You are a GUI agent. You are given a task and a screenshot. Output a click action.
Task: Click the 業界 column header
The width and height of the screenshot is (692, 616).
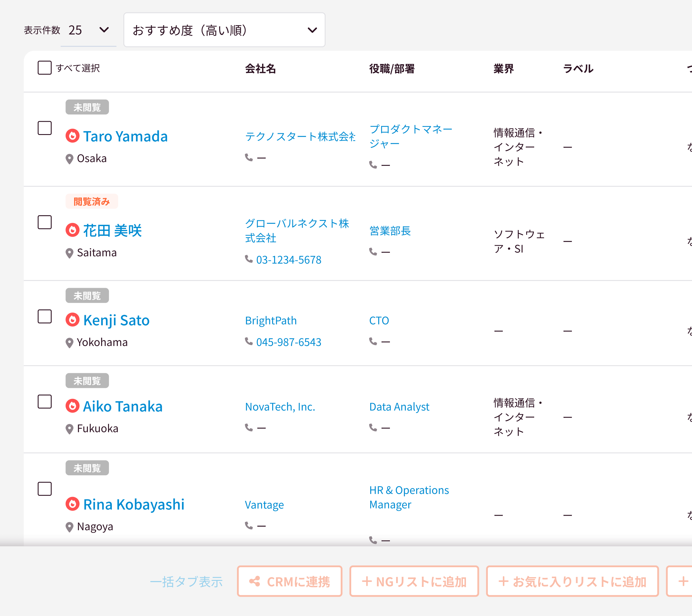click(504, 69)
